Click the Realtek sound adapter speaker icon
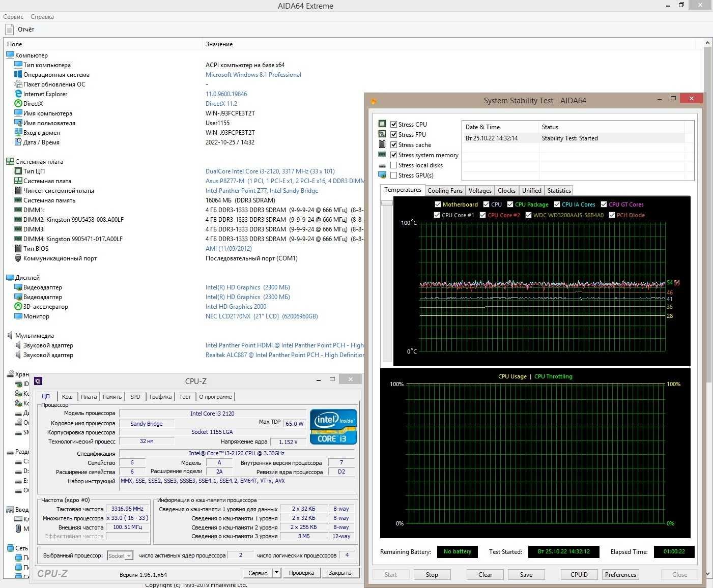Viewport: 713px width, 588px height. 18,355
